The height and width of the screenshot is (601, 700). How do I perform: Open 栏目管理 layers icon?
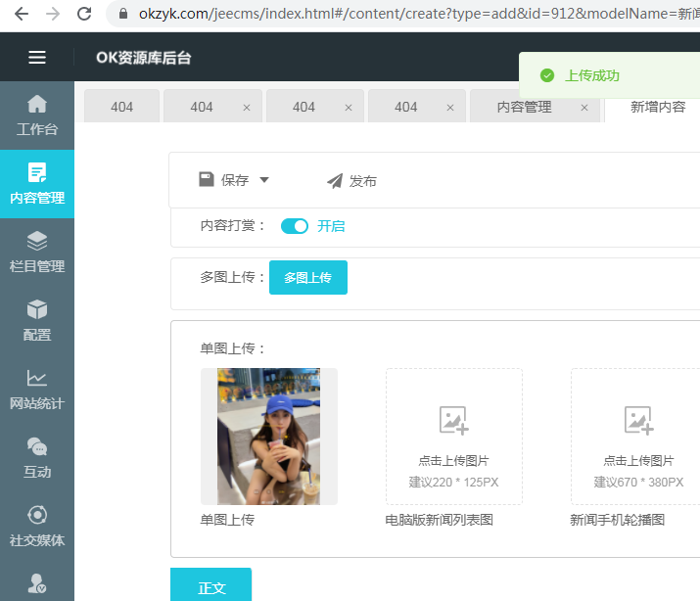(x=37, y=252)
